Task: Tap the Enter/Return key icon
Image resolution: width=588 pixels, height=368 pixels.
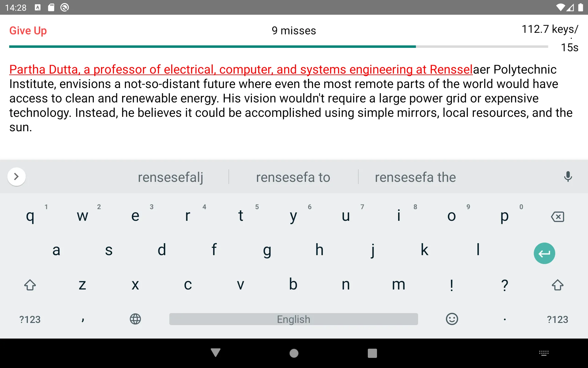Action: [544, 254]
